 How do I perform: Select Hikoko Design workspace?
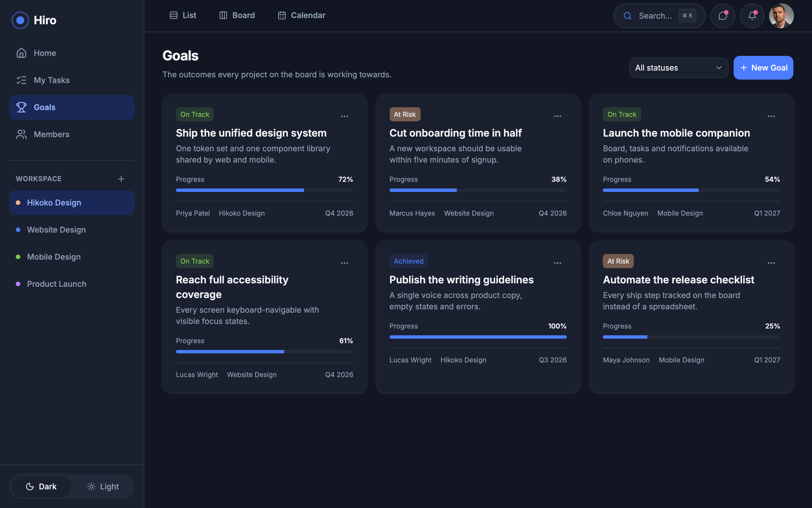(x=72, y=203)
